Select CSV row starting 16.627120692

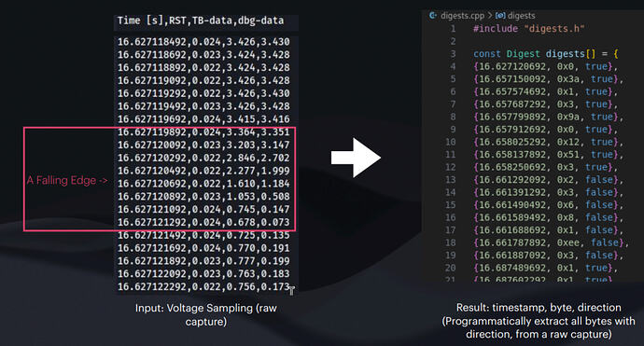(203, 184)
